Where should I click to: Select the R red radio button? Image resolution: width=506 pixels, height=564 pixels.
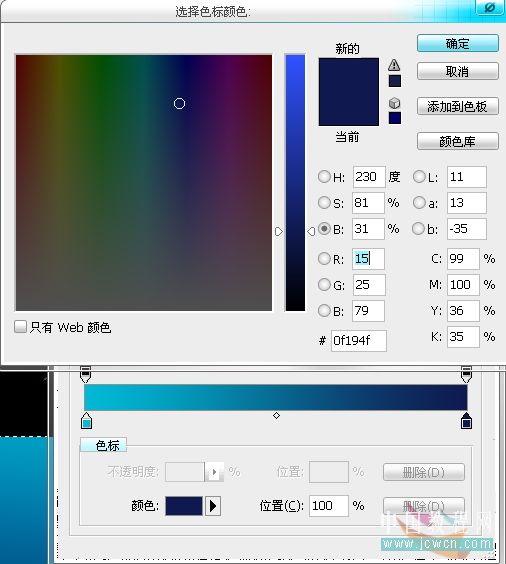pyautogui.click(x=324, y=258)
